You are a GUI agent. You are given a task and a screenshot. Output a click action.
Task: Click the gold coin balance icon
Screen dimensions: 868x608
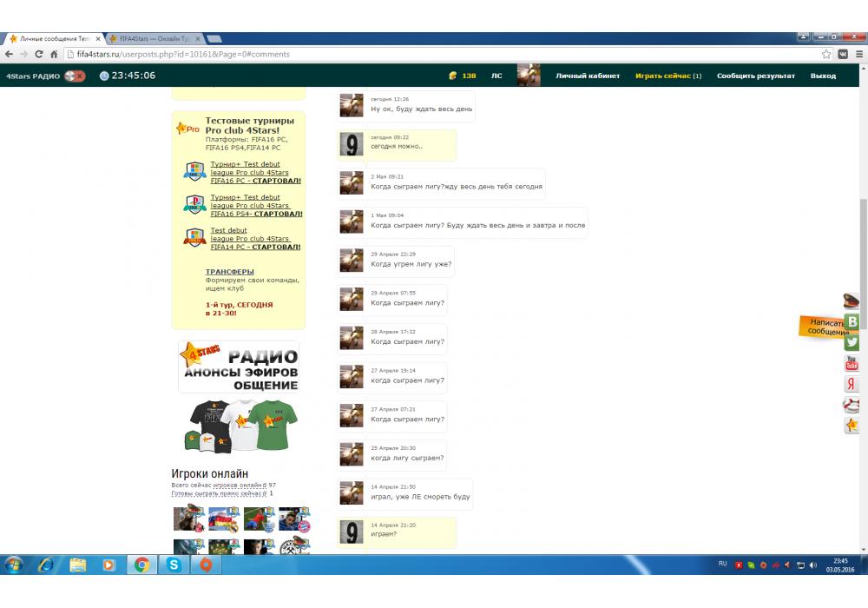452,76
